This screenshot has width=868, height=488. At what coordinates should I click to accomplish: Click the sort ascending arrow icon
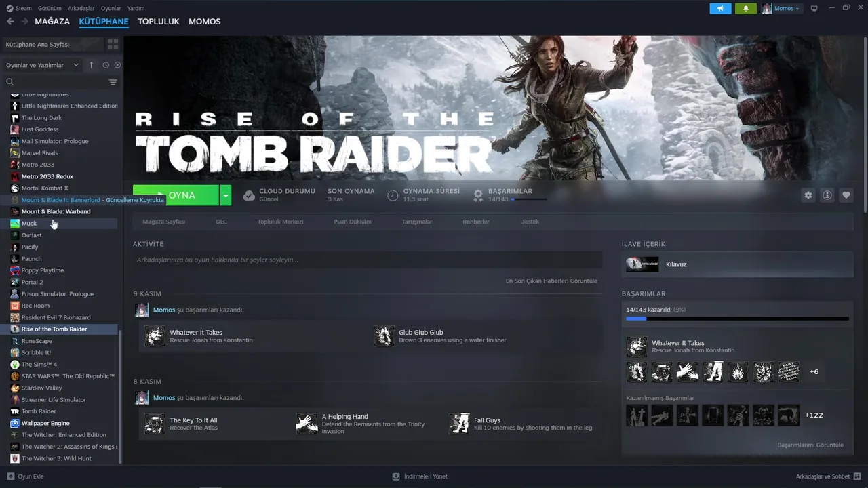pos(92,65)
